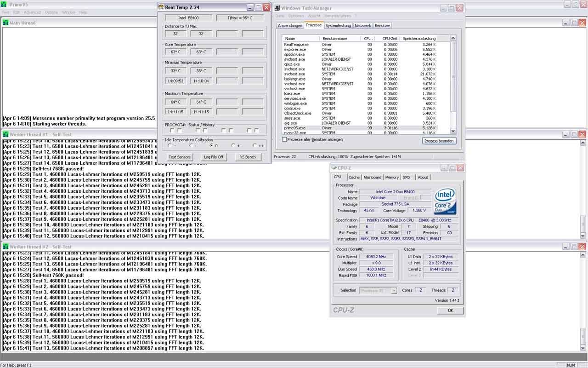The height and width of the screenshot is (368, 588).
Task: Click the Worker thread #1 window icon
Action: (x=5, y=134)
